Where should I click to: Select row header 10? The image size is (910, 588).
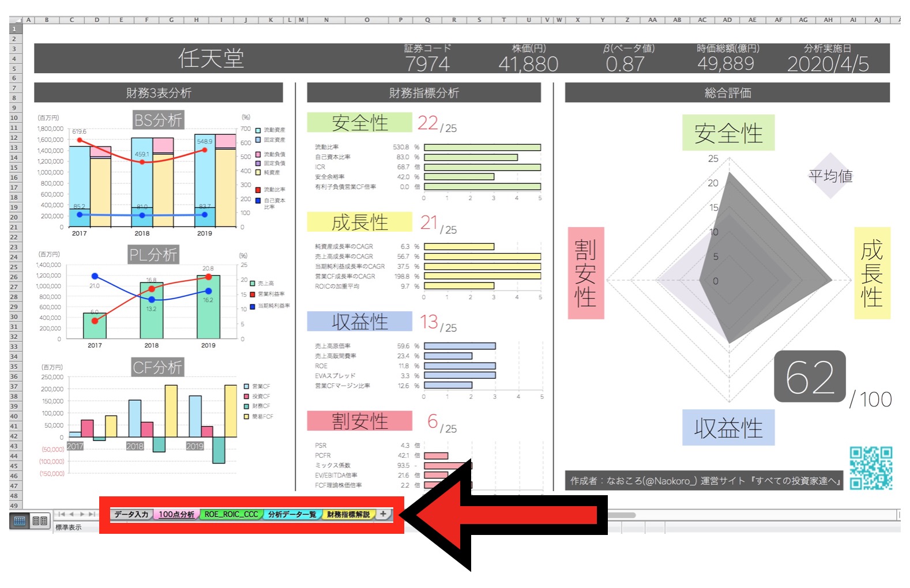click(15, 118)
